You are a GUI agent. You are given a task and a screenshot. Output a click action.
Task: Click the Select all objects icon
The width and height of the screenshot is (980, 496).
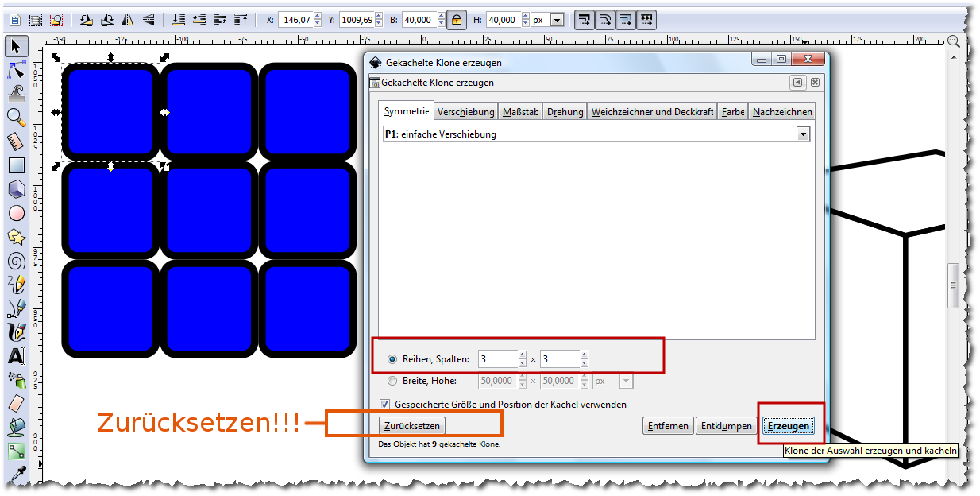point(15,19)
